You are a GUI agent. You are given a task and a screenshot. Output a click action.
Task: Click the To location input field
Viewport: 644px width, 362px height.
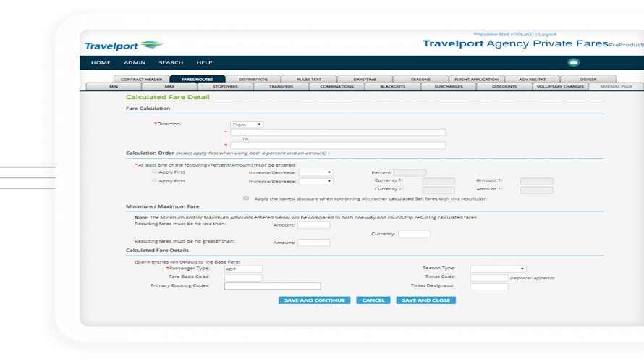[338, 146]
